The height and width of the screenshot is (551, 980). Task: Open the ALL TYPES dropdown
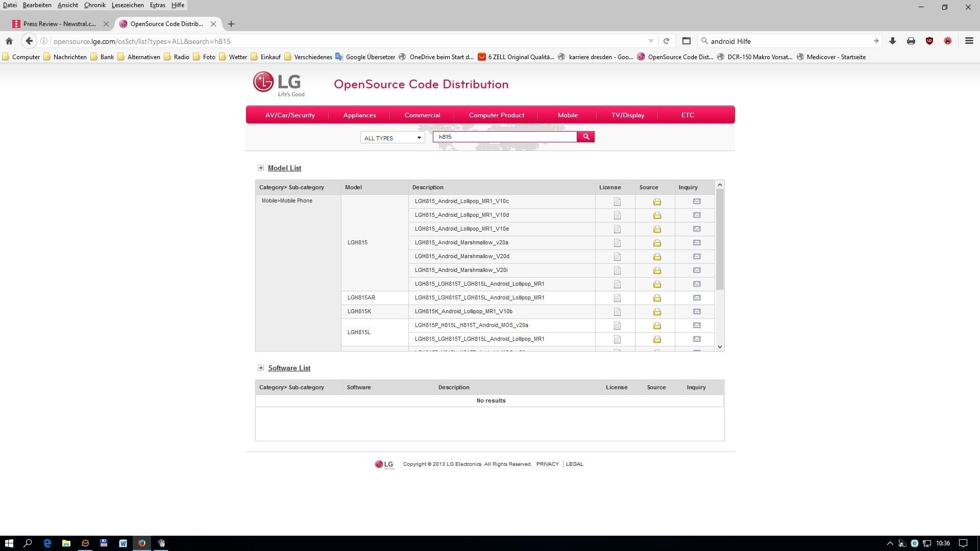(x=393, y=138)
